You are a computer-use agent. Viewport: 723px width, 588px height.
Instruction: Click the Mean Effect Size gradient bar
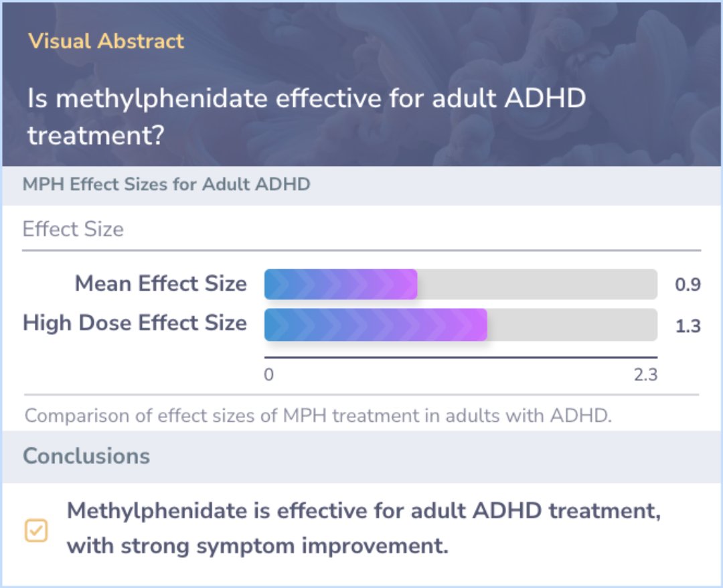(x=341, y=284)
